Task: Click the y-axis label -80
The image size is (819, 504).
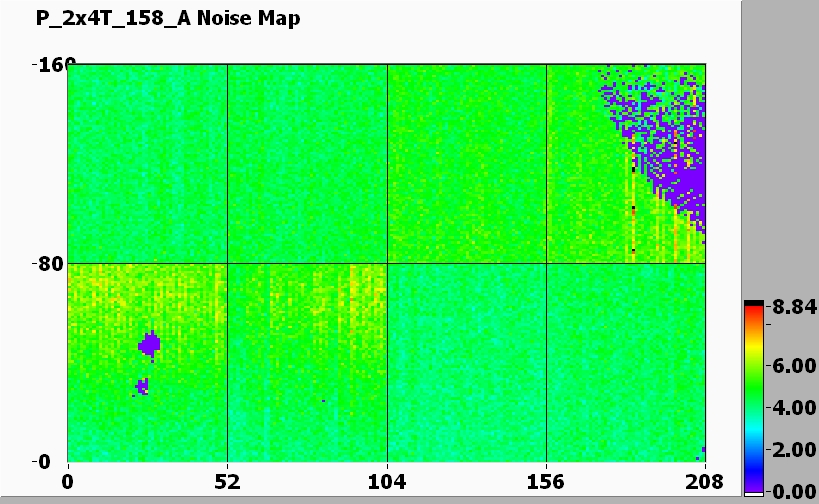Action: click(45, 264)
